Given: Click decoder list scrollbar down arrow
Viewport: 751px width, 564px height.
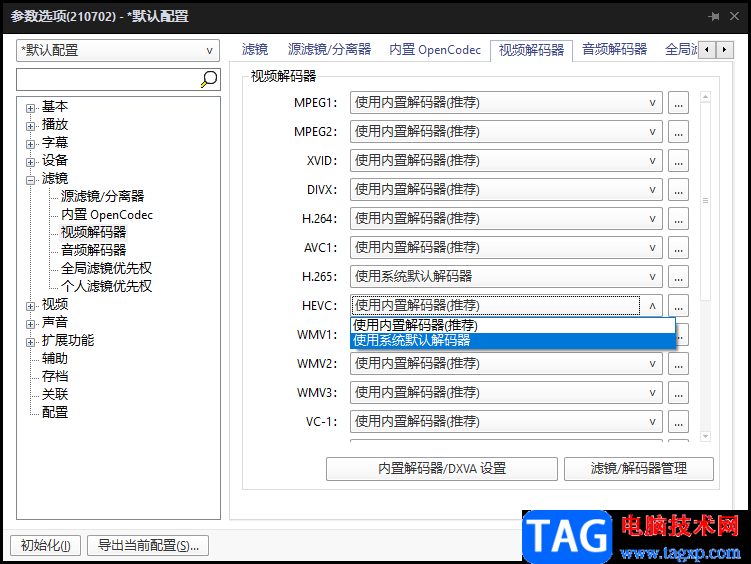Looking at the screenshot, I should [705, 436].
